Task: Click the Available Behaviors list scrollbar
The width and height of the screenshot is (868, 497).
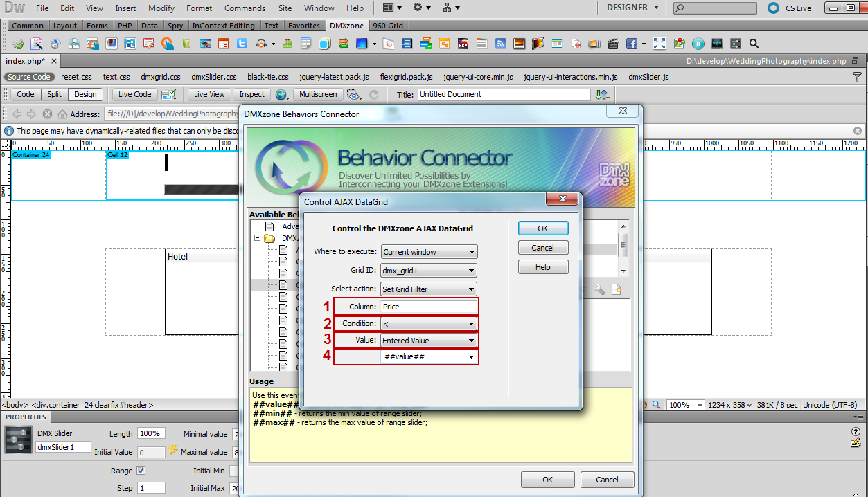Action: 623,248
